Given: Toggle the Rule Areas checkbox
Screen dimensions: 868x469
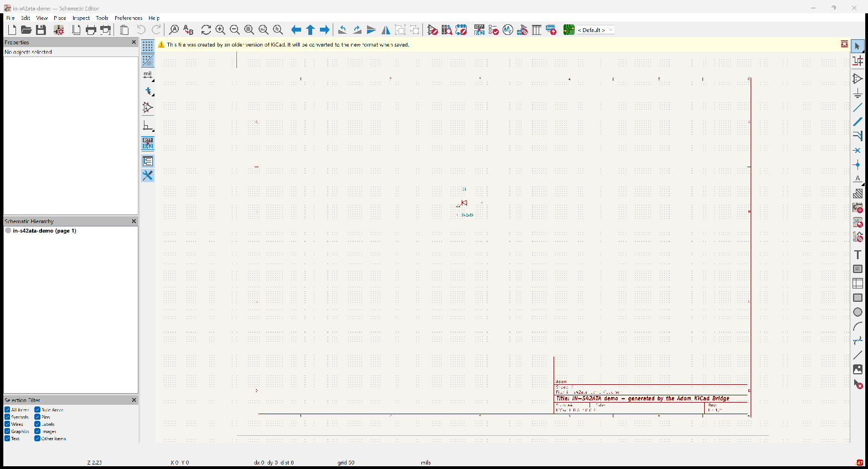Looking at the screenshot, I should [37, 410].
